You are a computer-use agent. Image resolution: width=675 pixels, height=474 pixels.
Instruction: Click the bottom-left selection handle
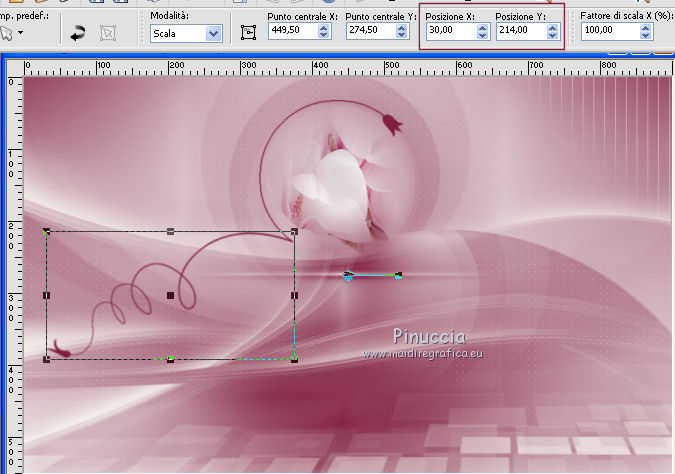pyautogui.click(x=46, y=359)
